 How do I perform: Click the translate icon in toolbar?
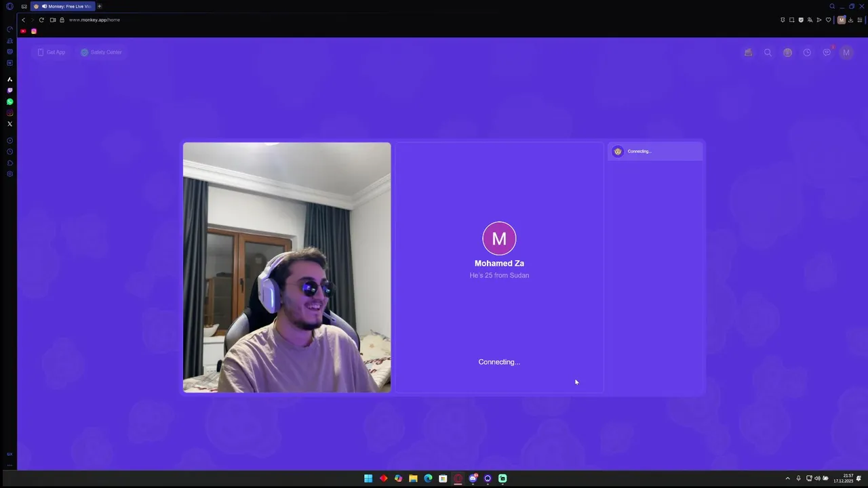pos(810,20)
